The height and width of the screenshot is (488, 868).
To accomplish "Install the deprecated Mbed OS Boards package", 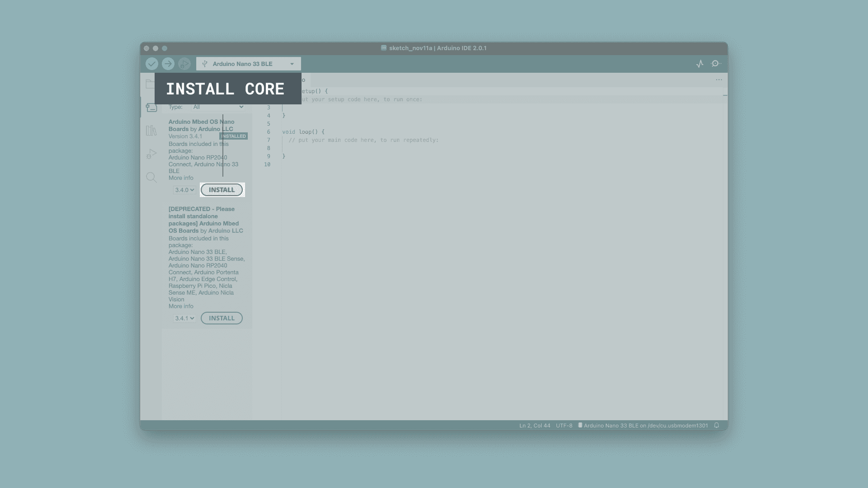I will [x=222, y=318].
